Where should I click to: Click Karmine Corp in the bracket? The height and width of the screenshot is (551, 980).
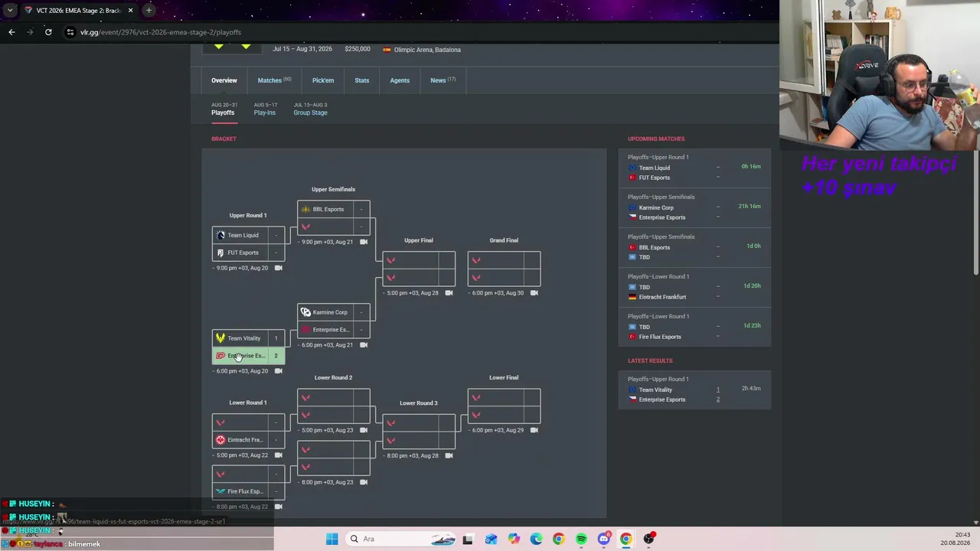point(334,312)
